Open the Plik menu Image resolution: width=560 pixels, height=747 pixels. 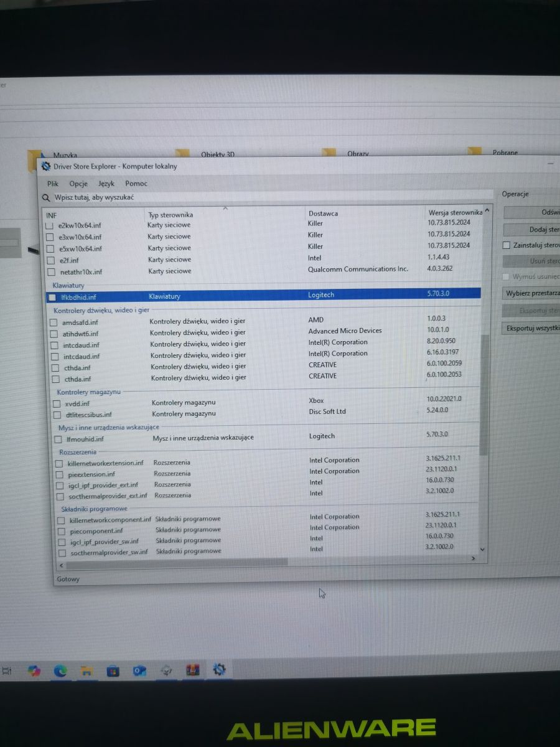pyautogui.click(x=53, y=184)
